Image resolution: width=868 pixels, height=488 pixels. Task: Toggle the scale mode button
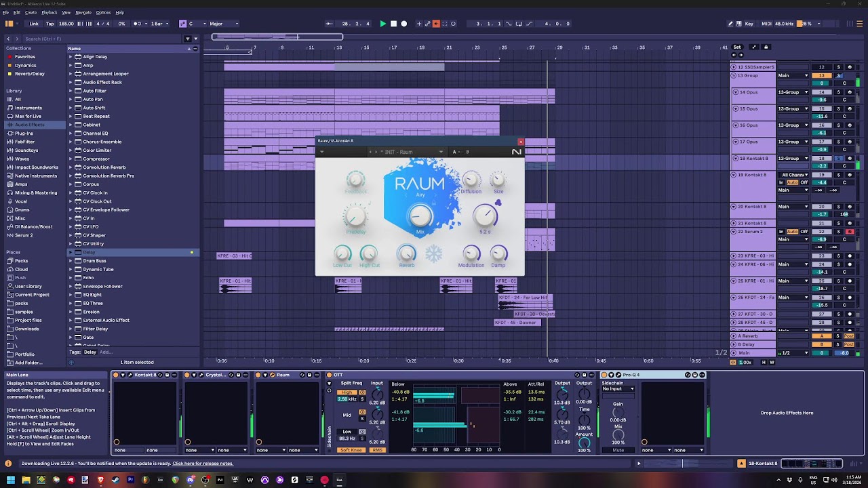182,24
